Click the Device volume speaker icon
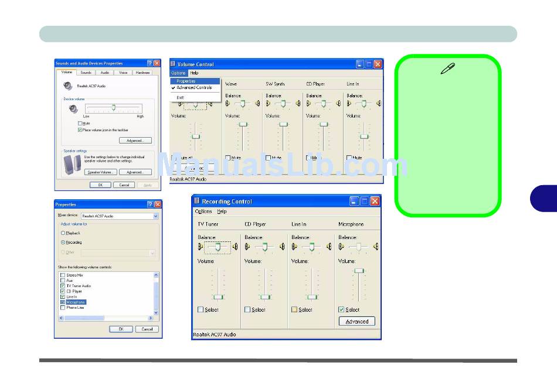Screen dimensions: 557x392 (73, 109)
